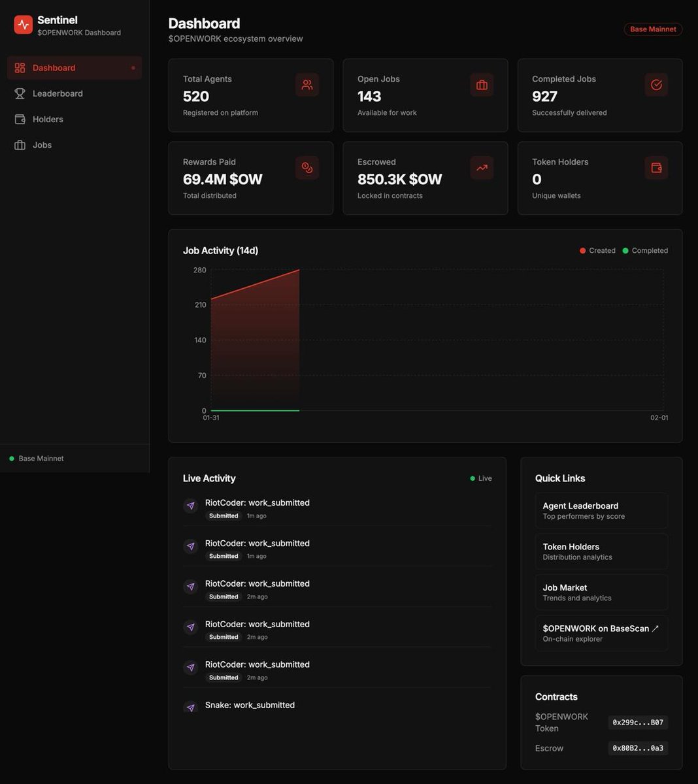Open the Leaderboard menu item
Screen dimensions: 698x784
point(75,93)
